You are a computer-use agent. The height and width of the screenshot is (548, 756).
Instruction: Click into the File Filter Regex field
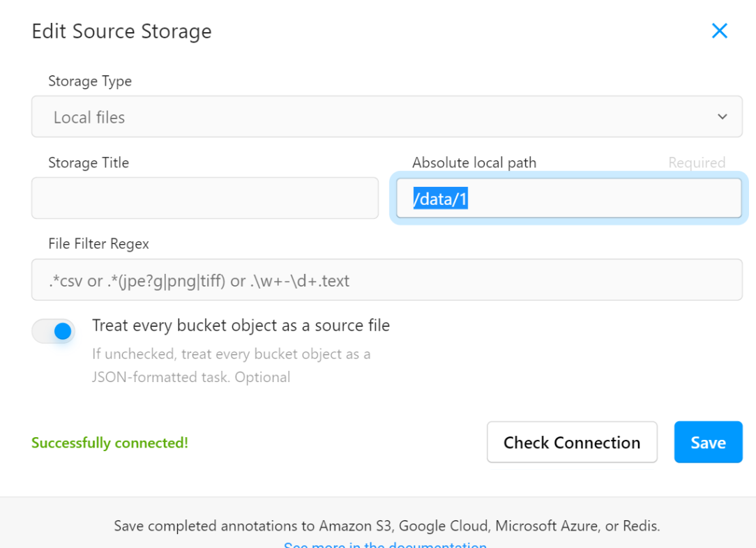pos(386,280)
